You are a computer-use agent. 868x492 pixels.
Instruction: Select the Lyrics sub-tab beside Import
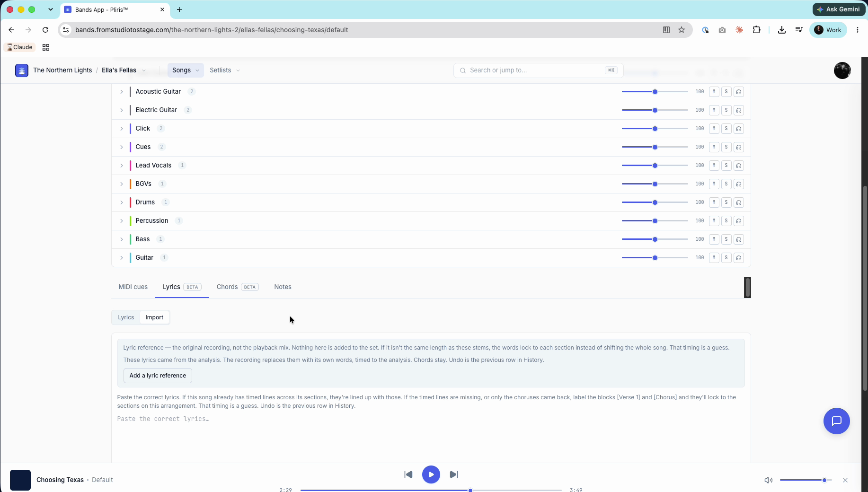[x=126, y=317]
